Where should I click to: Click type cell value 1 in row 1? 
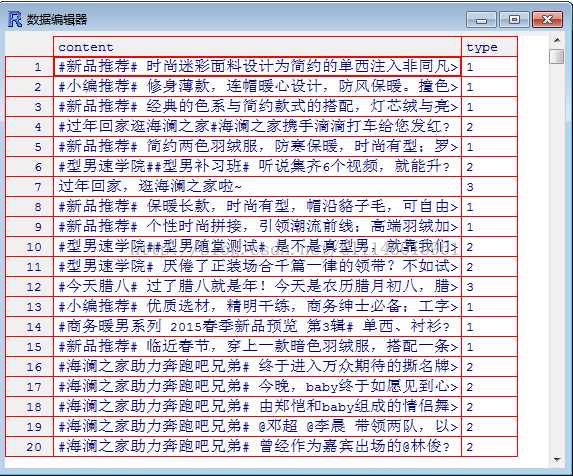tap(489, 67)
